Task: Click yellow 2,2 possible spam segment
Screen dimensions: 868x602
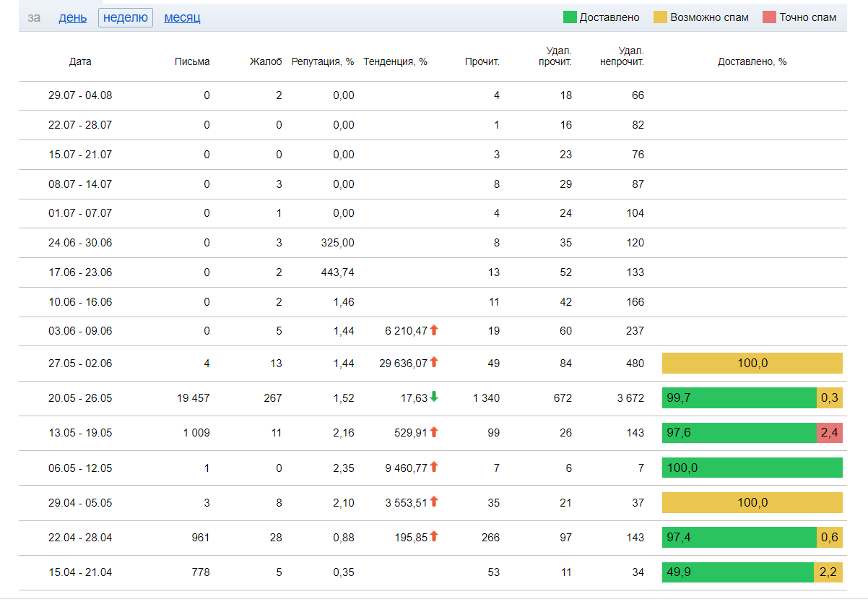Action: [828, 572]
